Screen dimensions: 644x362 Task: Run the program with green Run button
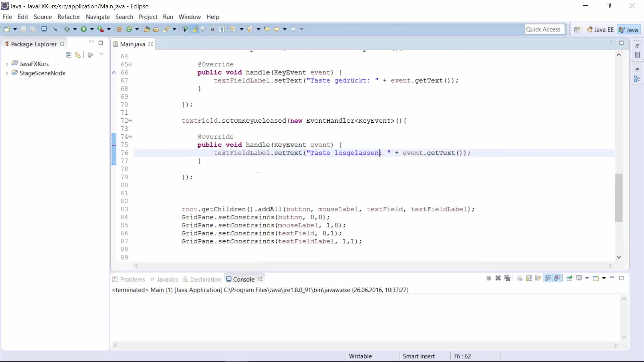84,29
